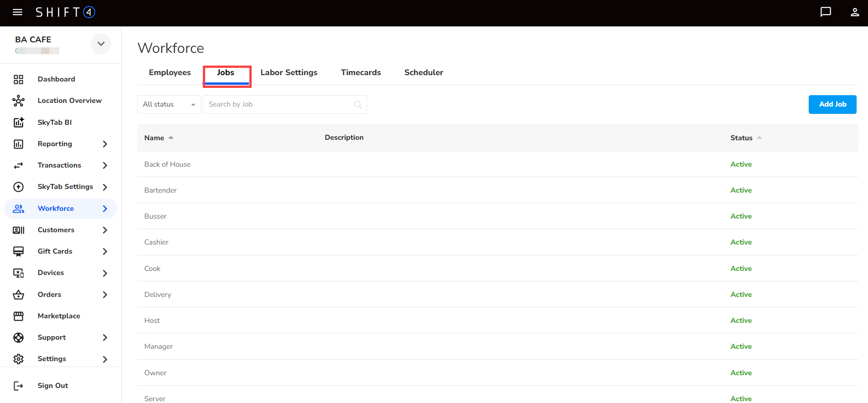Open the Bartender job row

(x=160, y=190)
